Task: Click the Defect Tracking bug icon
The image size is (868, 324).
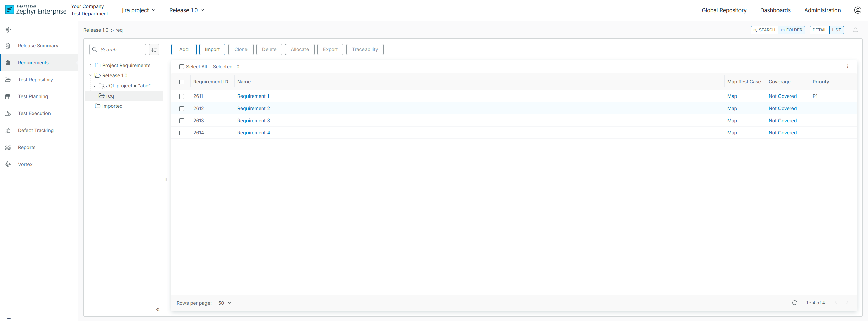Action: pyautogui.click(x=8, y=130)
